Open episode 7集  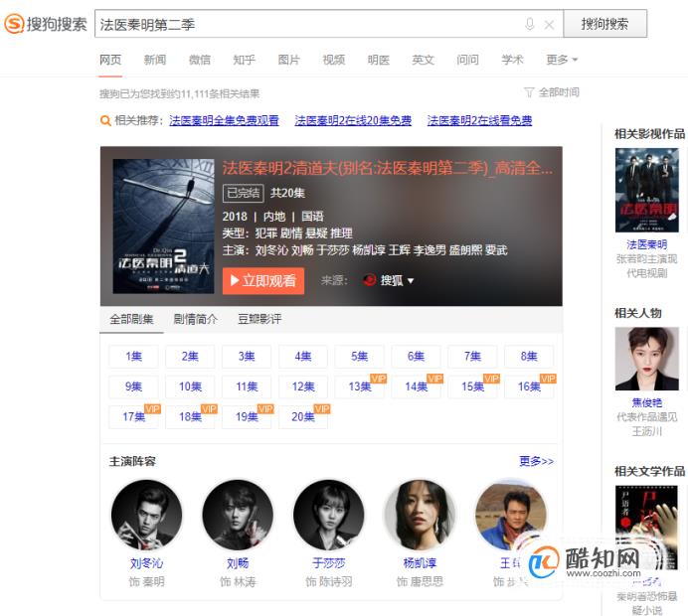tap(472, 357)
